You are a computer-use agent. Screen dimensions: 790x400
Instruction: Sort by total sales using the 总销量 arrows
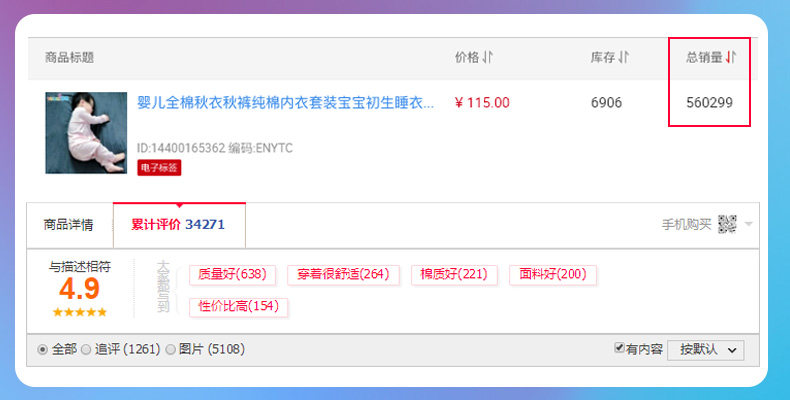tap(731, 58)
